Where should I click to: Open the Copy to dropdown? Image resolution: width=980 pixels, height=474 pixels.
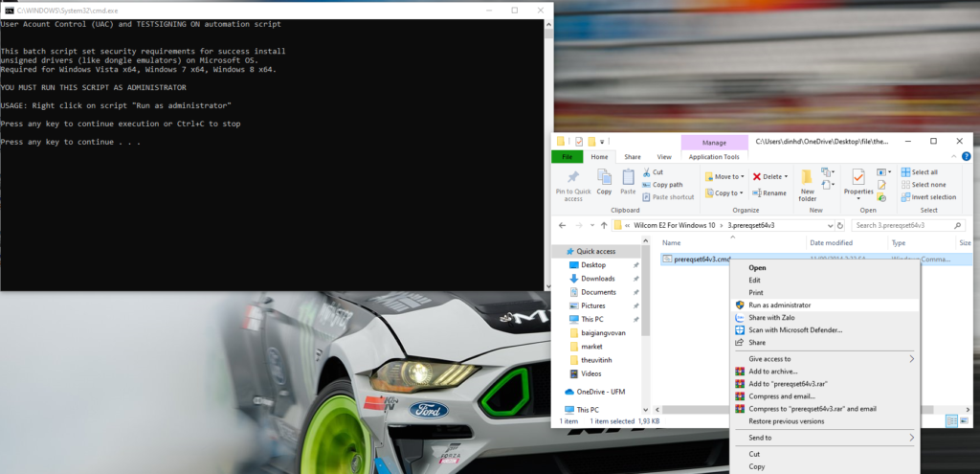[724, 193]
